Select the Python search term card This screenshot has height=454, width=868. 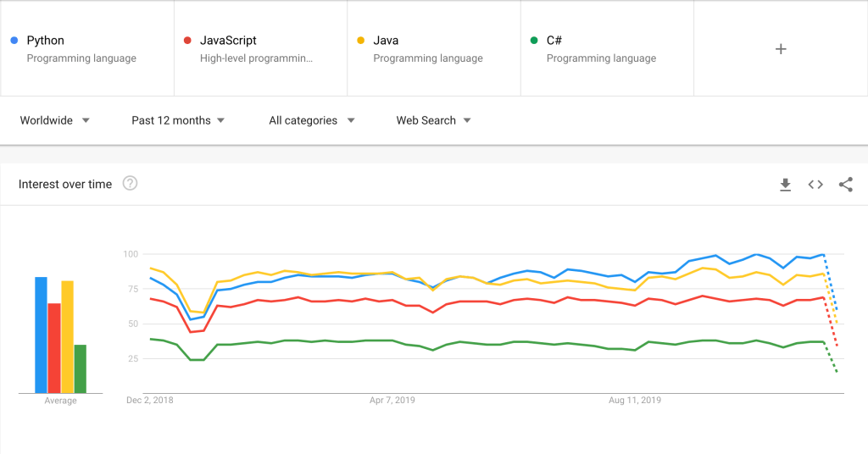tap(87, 48)
